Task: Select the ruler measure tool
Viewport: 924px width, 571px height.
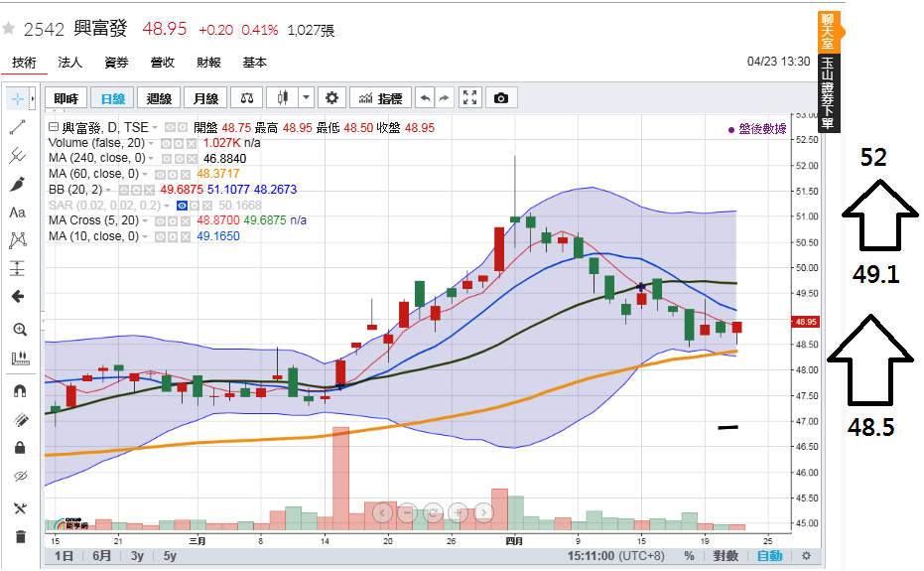Action: (x=20, y=357)
